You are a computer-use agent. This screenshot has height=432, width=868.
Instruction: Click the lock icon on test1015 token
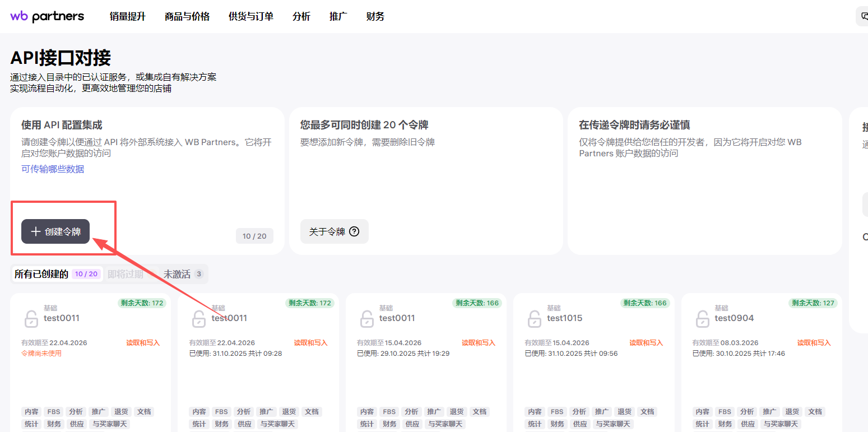coord(534,319)
